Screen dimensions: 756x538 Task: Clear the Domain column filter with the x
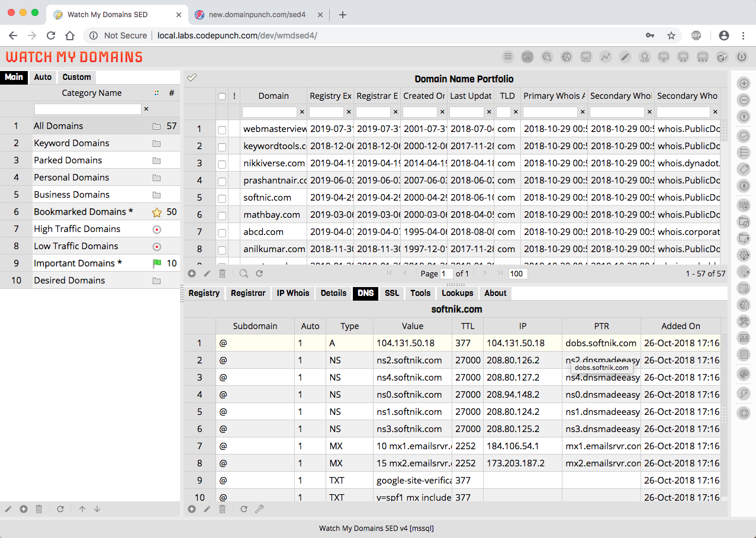[301, 112]
